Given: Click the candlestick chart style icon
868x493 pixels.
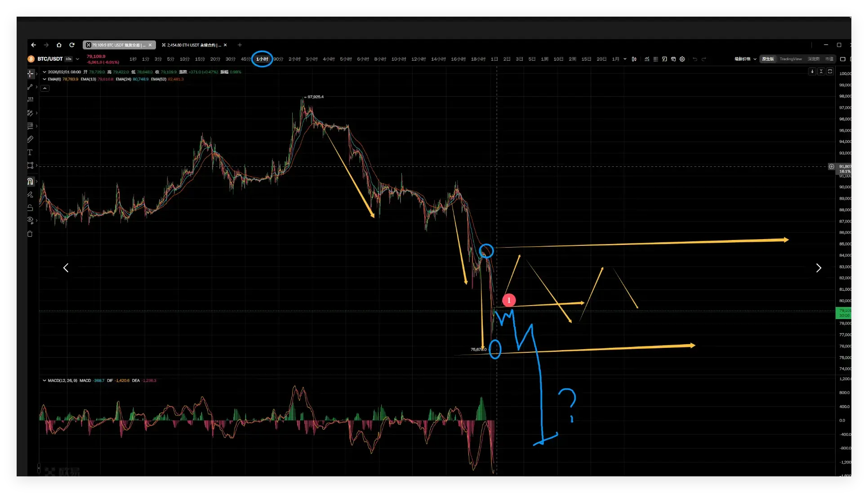Looking at the screenshot, I should [634, 59].
